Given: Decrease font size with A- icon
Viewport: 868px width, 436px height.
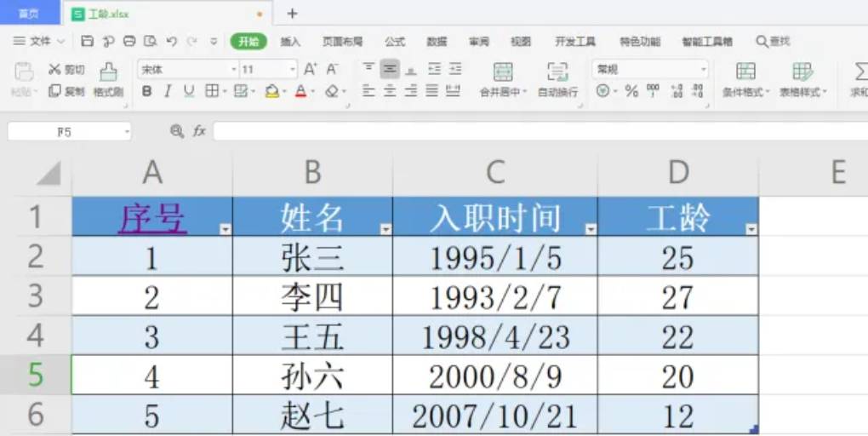Looking at the screenshot, I should pos(332,69).
